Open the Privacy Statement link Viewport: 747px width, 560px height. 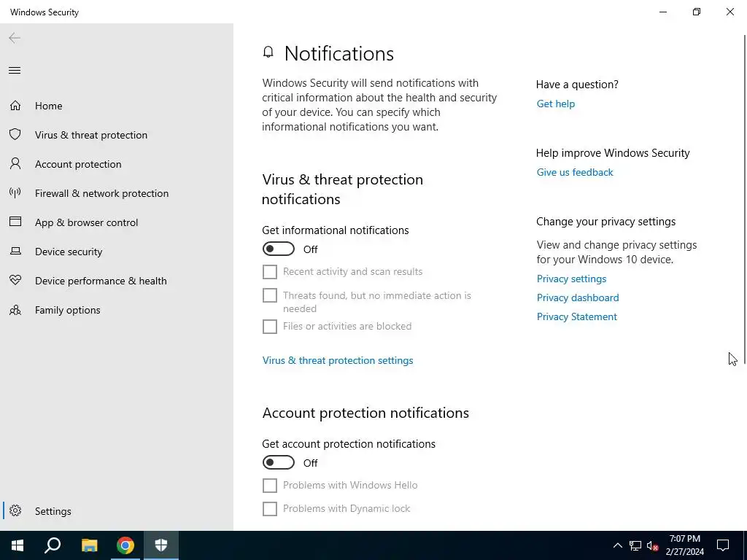pyautogui.click(x=577, y=316)
